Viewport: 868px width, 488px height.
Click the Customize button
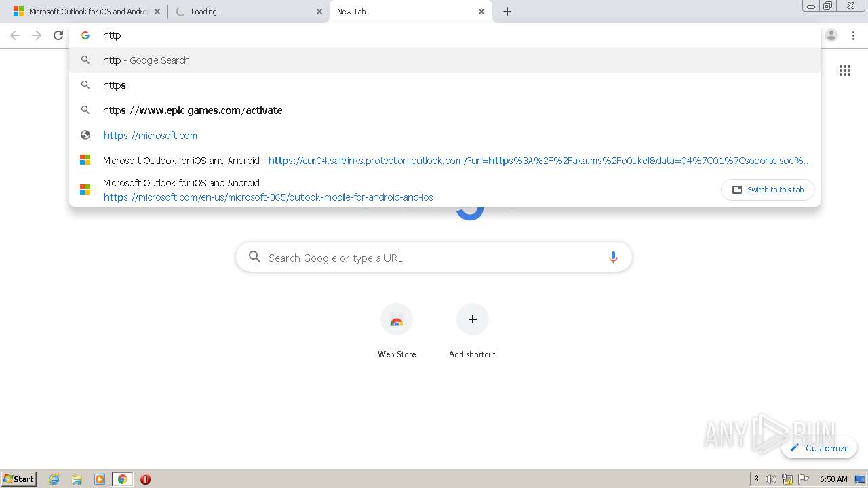tap(819, 448)
